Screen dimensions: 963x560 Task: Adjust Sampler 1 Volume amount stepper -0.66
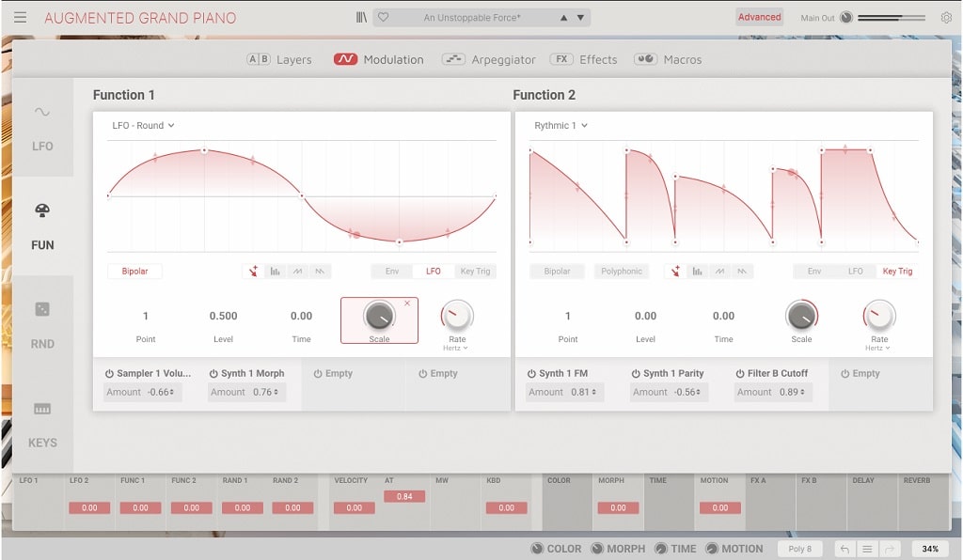(x=143, y=392)
